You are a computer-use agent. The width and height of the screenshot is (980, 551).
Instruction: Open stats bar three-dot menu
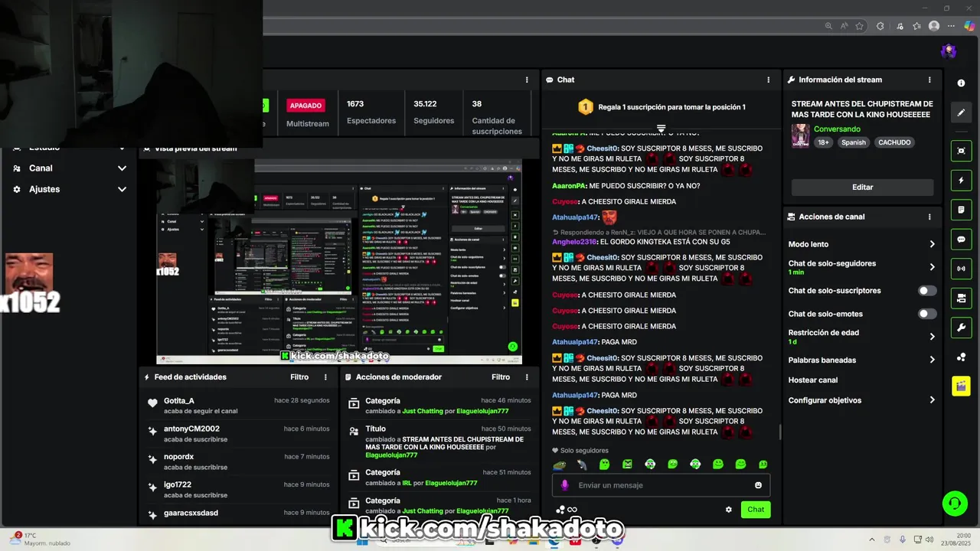(x=527, y=80)
